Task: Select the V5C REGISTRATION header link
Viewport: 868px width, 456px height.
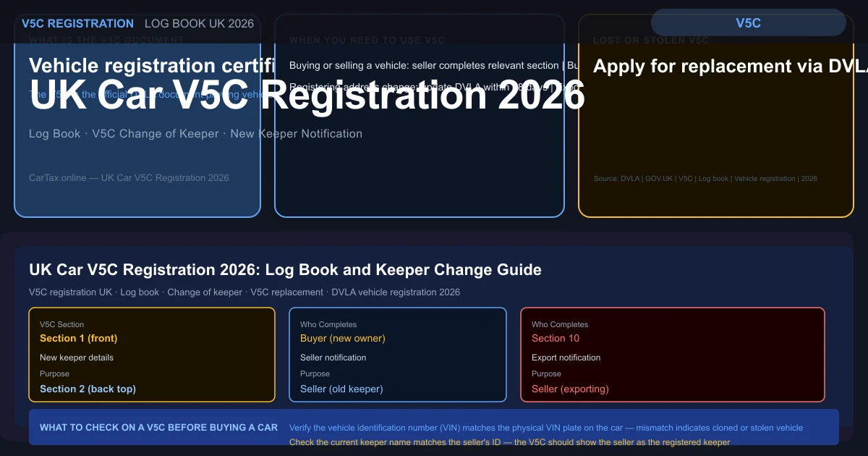Action: (77, 23)
